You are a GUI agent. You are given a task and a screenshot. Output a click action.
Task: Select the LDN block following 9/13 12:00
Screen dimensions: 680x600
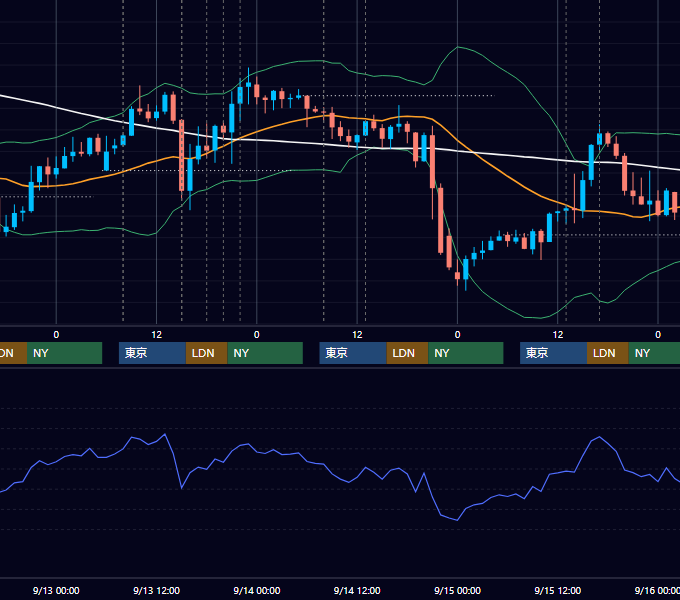click(206, 353)
